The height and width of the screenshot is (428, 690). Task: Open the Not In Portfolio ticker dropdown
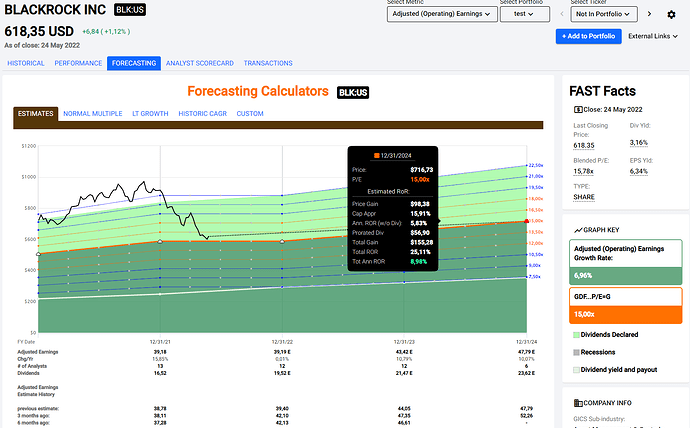[x=604, y=14]
